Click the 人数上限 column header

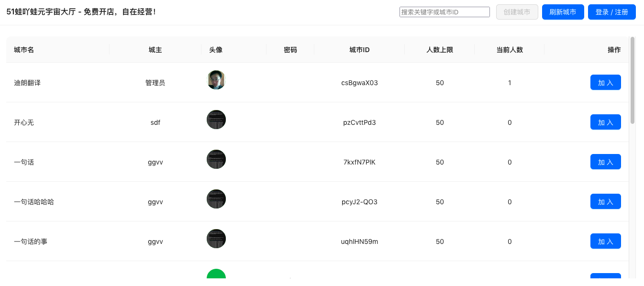(x=440, y=50)
